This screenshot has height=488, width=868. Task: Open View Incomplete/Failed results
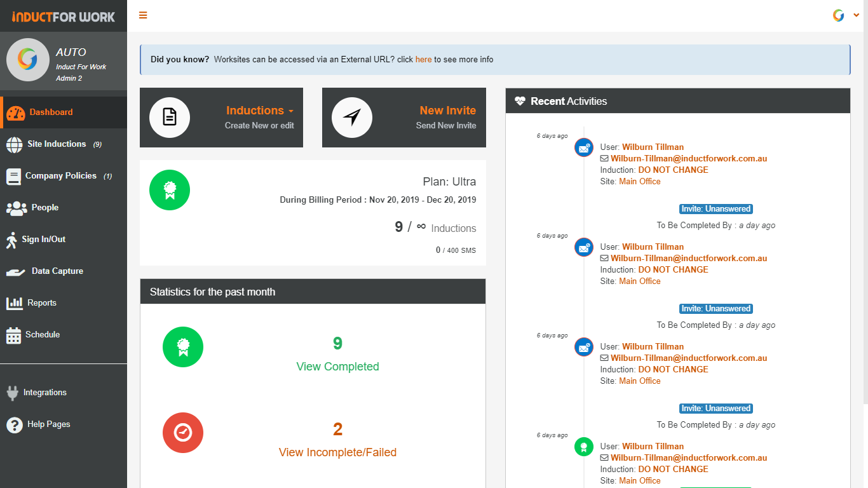click(x=337, y=452)
